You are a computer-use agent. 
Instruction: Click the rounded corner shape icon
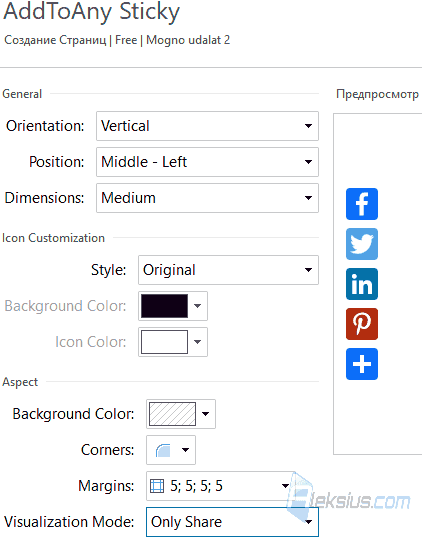tap(163, 450)
